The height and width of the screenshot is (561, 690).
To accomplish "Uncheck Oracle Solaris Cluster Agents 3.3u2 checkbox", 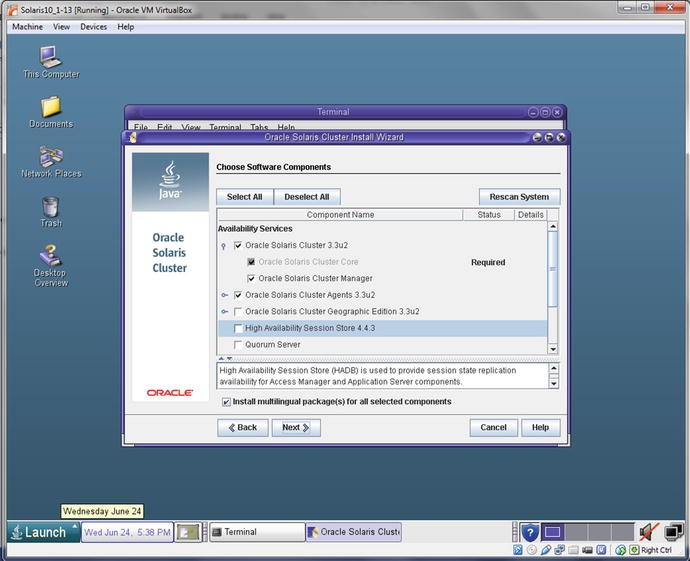I will tap(238, 295).
